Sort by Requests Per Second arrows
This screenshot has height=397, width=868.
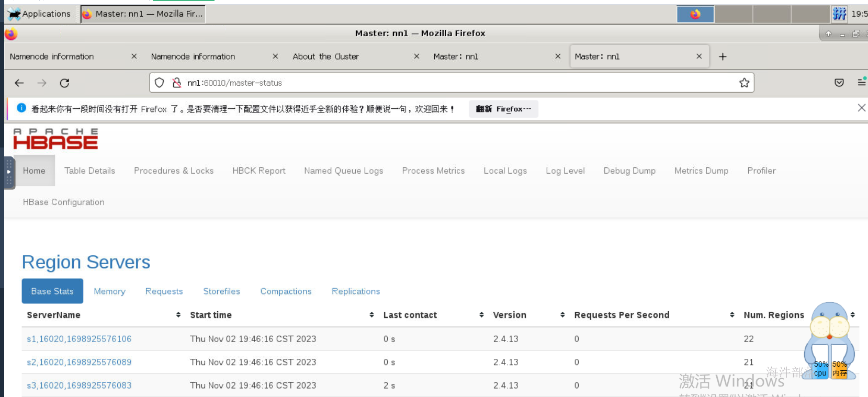[732, 315]
